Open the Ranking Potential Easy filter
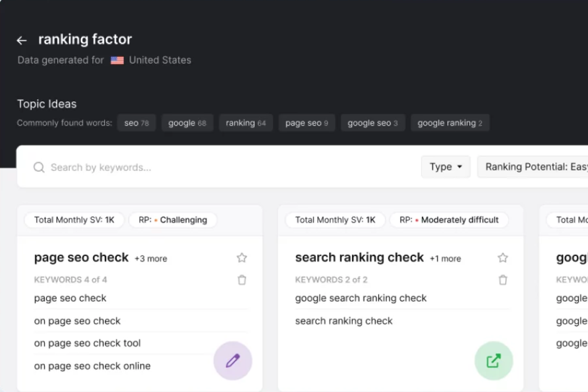The image size is (588, 392). point(536,167)
